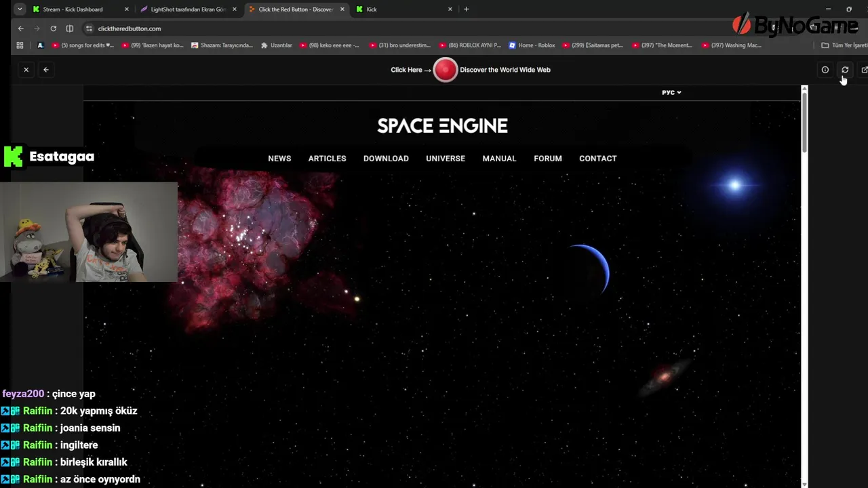Open NEWS menu item

pos(279,159)
